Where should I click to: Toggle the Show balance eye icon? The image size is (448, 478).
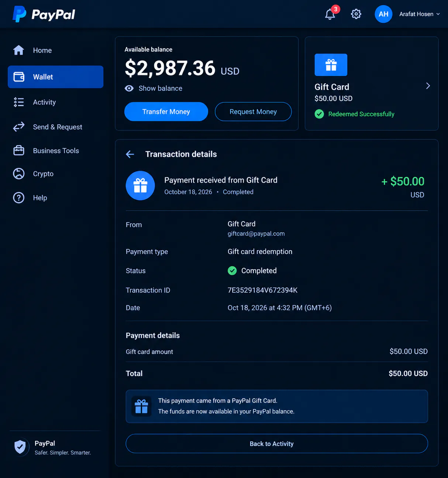click(x=129, y=88)
